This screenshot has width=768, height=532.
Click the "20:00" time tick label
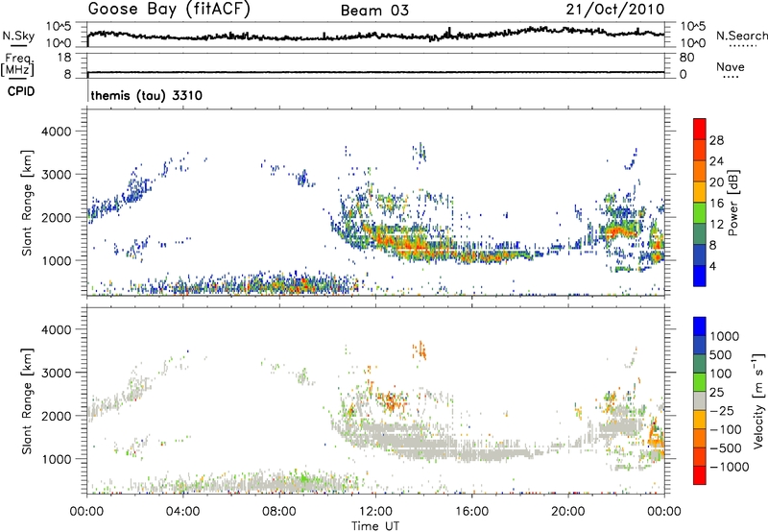click(567, 512)
